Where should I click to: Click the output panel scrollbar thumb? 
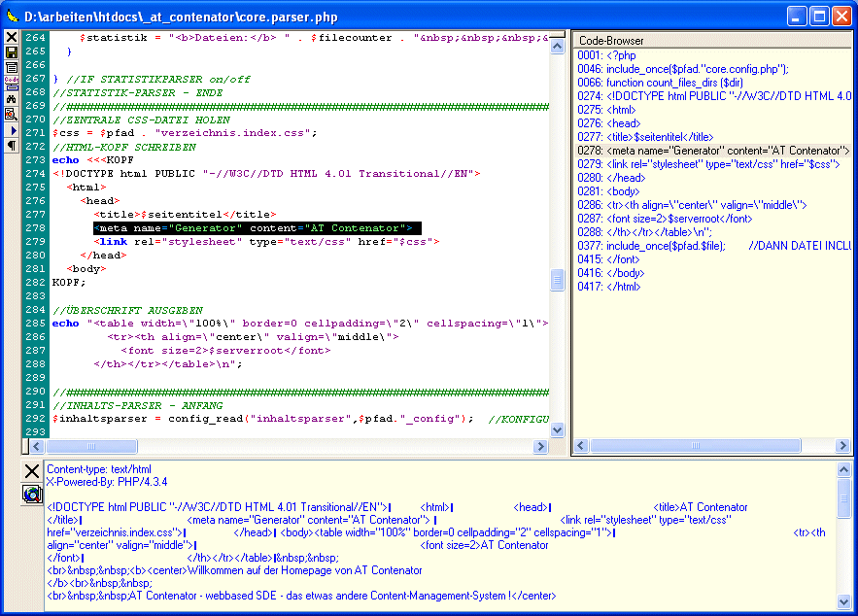(843, 497)
